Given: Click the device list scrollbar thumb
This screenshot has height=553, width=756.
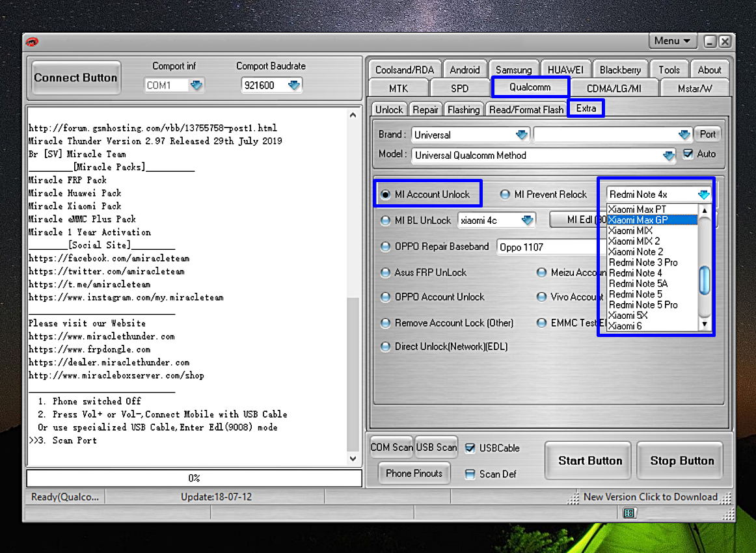Looking at the screenshot, I should pyautogui.click(x=703, y=280).
